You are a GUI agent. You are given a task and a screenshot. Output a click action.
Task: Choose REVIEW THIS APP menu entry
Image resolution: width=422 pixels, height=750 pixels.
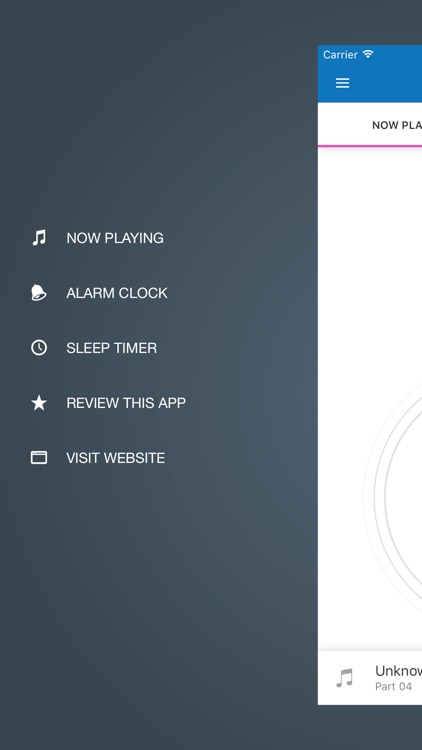[126, 403]
